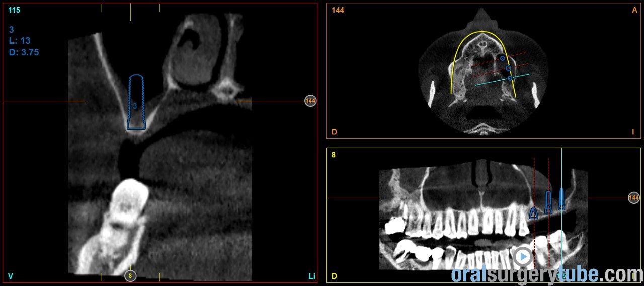Click the play button on the panoramic view
644x286 pixels.
pyautogui.click(x=523, y=257)
